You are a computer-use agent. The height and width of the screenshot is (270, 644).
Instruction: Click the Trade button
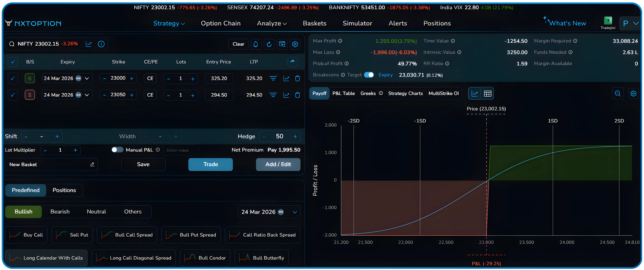pyautogui.click(x=210, y=164)
